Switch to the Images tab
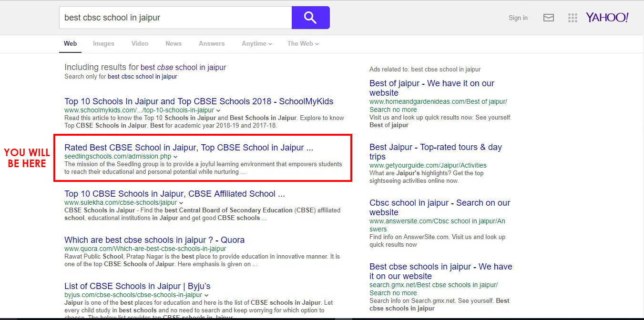This screenshot has width=644, height=320. click(x=103, y=43)
